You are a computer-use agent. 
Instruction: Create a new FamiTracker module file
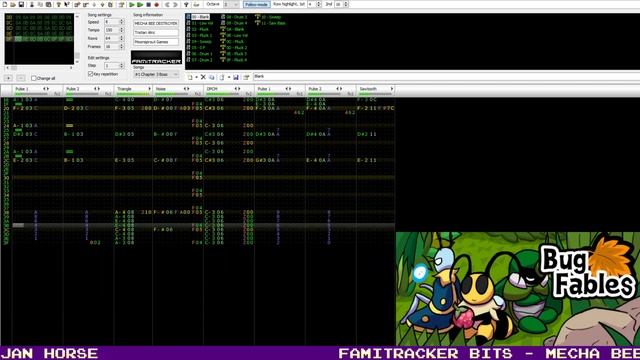pyautogui.click(x=5, y=4)
